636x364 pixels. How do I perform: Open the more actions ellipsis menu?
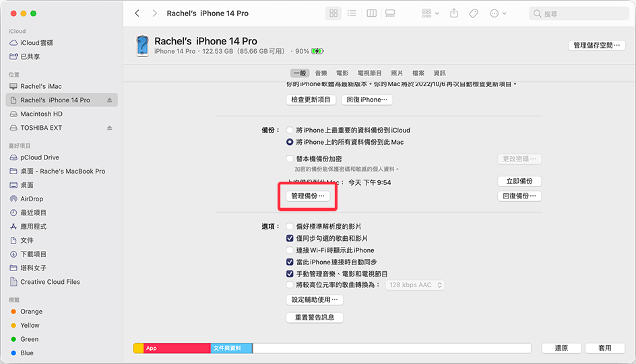498,13
